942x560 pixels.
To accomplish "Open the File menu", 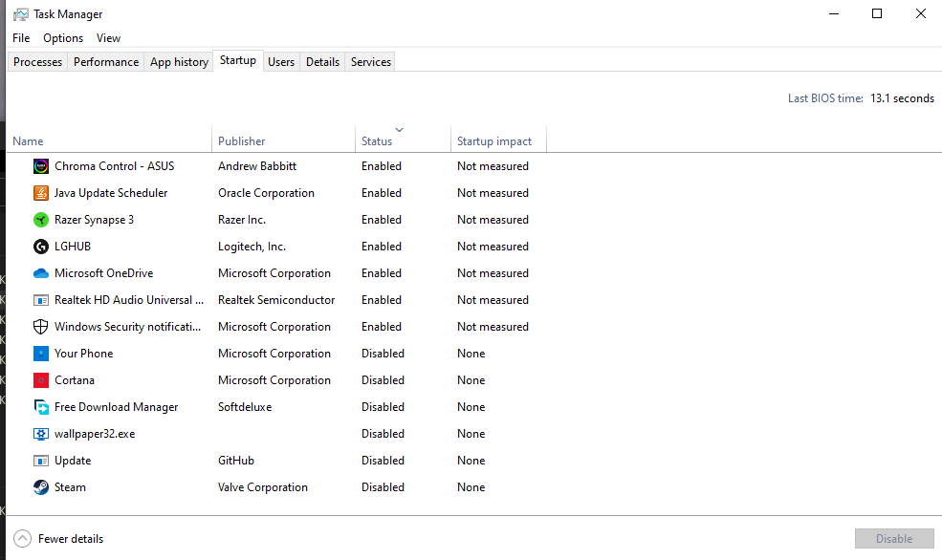I will click(x=20, y=37).
